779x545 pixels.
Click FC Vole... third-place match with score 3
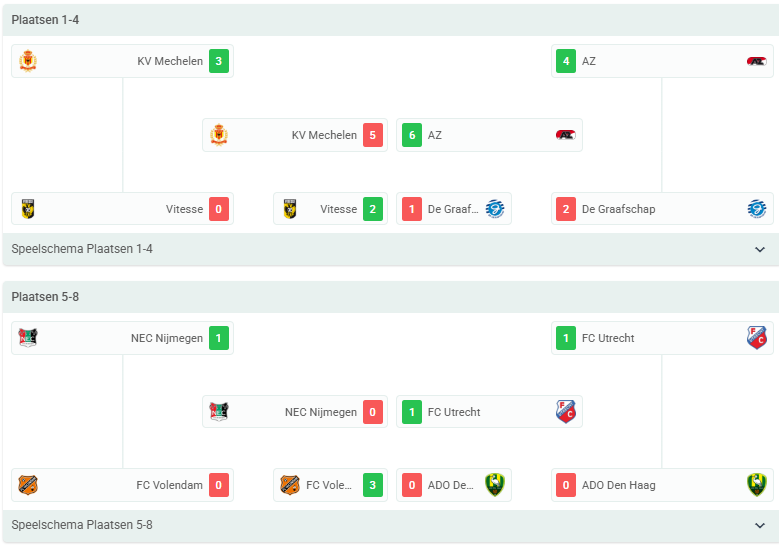pos(330,485)
